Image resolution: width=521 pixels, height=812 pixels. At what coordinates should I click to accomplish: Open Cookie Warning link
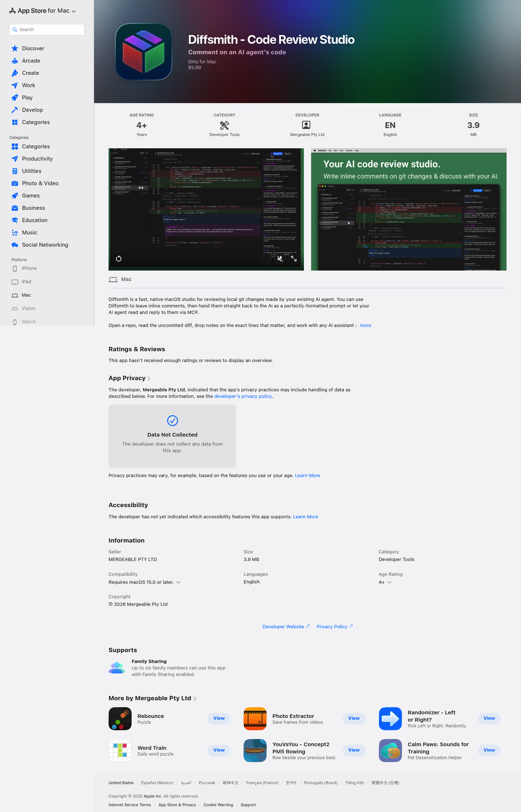(x=218, y=805)
